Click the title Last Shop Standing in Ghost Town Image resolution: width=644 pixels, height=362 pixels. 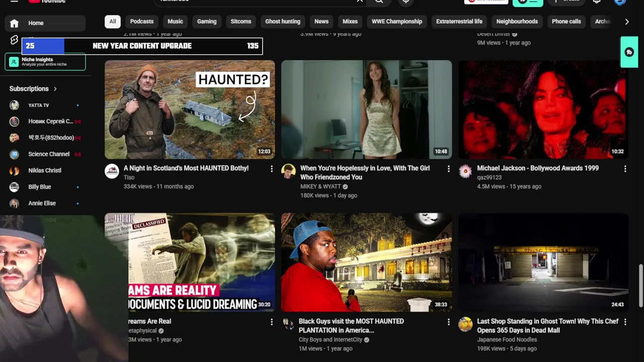[x=548, y=326]
